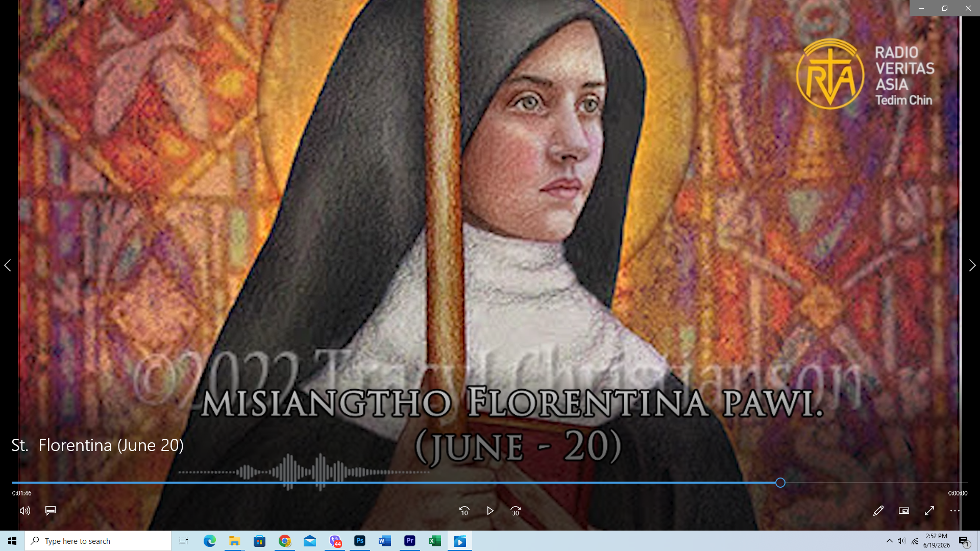The height and width of the screenshot is (551, 980).
Task: Open Google Chrome from taskbar
Action: [x=285, y=541]
